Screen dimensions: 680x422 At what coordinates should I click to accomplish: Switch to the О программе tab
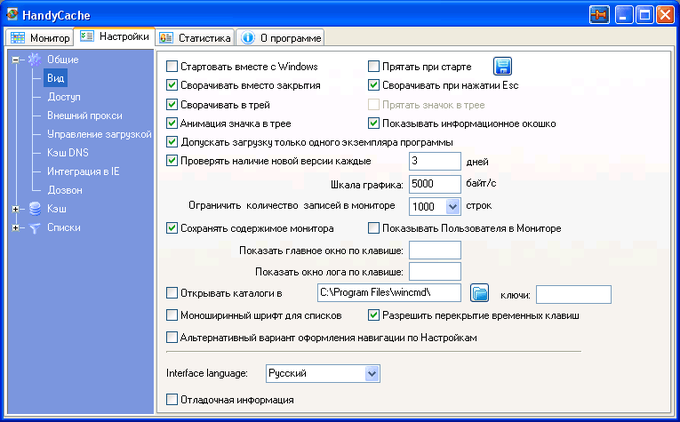pyautogui.click(x=281, y=38)
